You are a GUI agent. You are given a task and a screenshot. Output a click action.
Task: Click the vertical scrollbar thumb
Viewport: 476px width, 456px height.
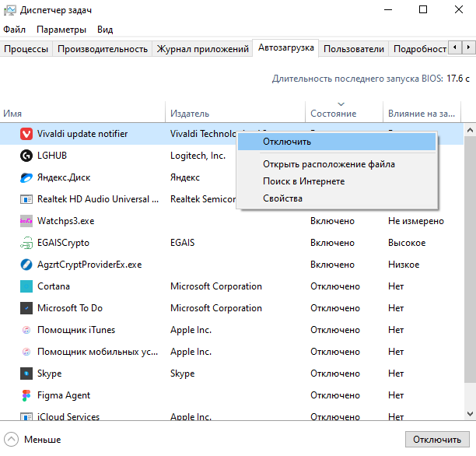(x=470, y=260)
